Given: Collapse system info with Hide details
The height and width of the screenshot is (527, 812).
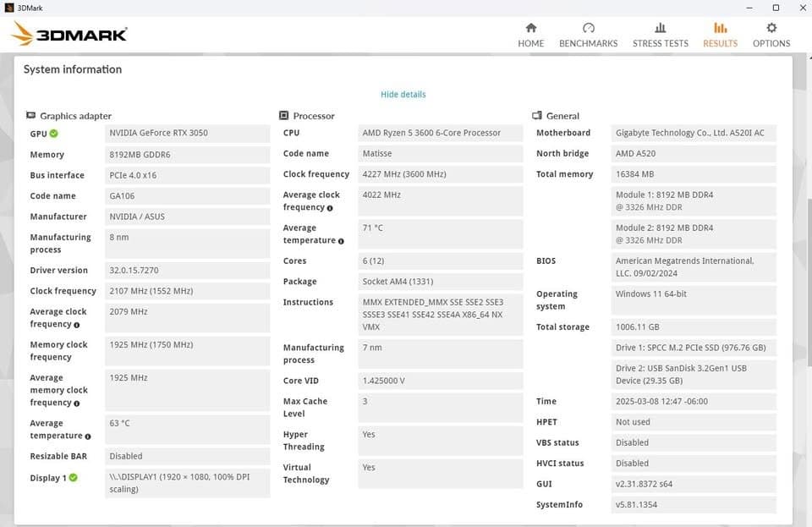Looking at the screenshot, I should click(x=403, y=95).
